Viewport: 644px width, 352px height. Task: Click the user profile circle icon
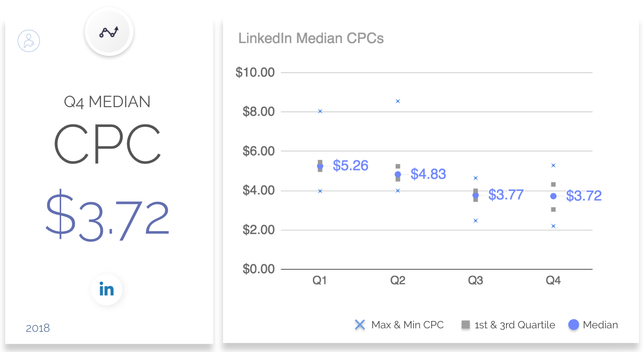[29, 41]
